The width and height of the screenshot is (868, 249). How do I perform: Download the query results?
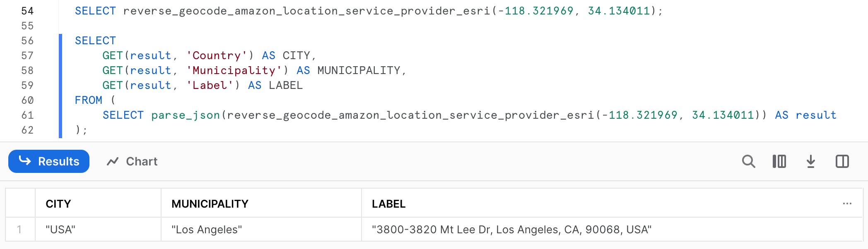pyautogui.click(x=810, y=161)
